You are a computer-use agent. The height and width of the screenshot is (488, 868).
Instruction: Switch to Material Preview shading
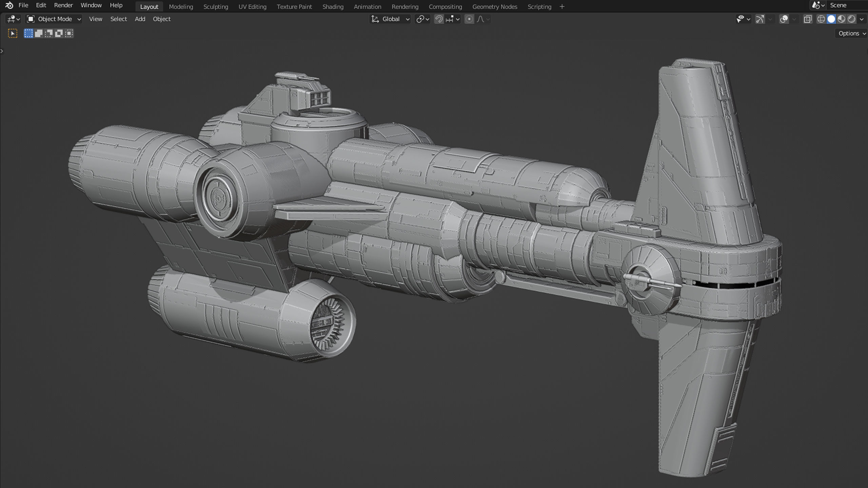(x=841, y=19)
